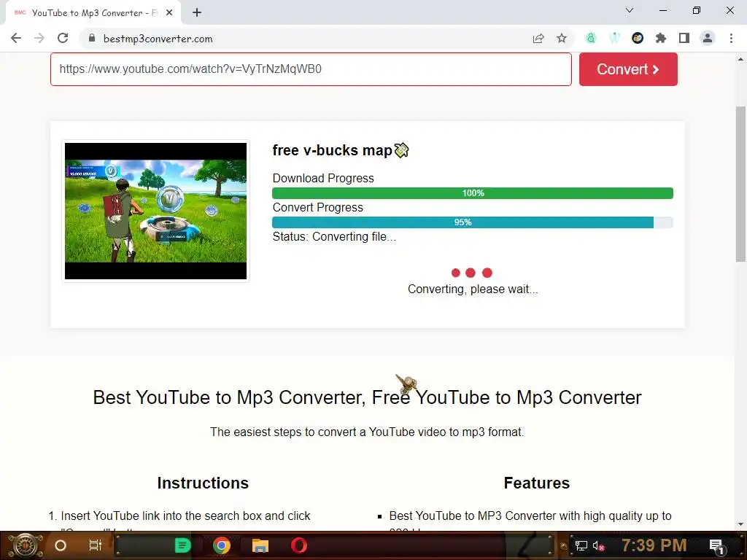Open the steampunk Start button

[26, 545]
